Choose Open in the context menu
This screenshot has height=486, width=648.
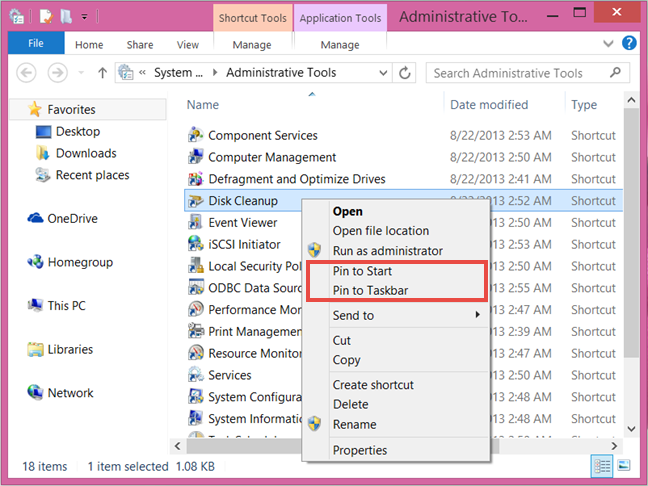tap(348, 211)
